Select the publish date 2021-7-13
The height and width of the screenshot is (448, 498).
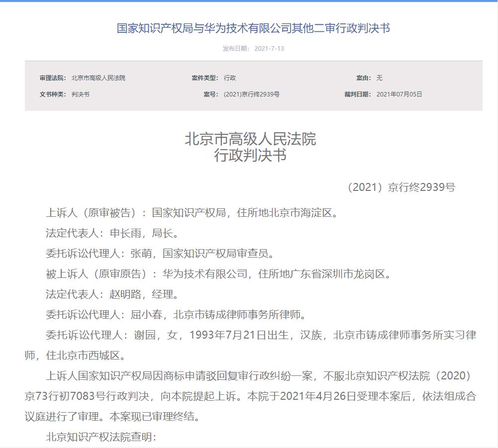tap(269, 49)
